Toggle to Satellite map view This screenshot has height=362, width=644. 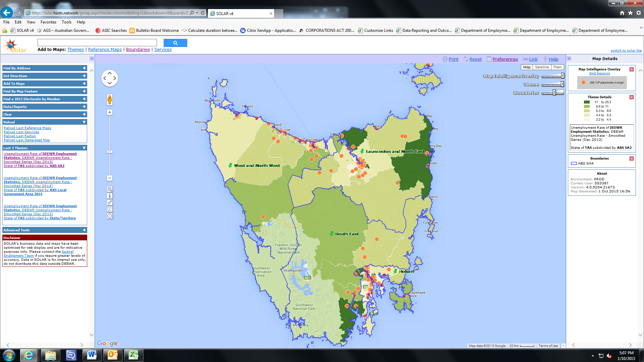pos(541,67)
